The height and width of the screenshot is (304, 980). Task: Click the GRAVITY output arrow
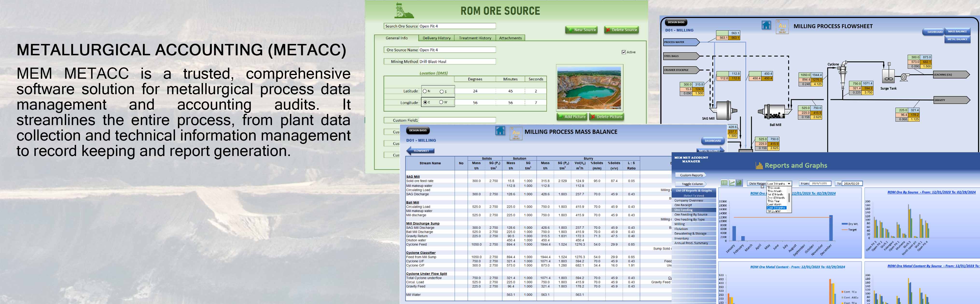(x=952, y=100)
